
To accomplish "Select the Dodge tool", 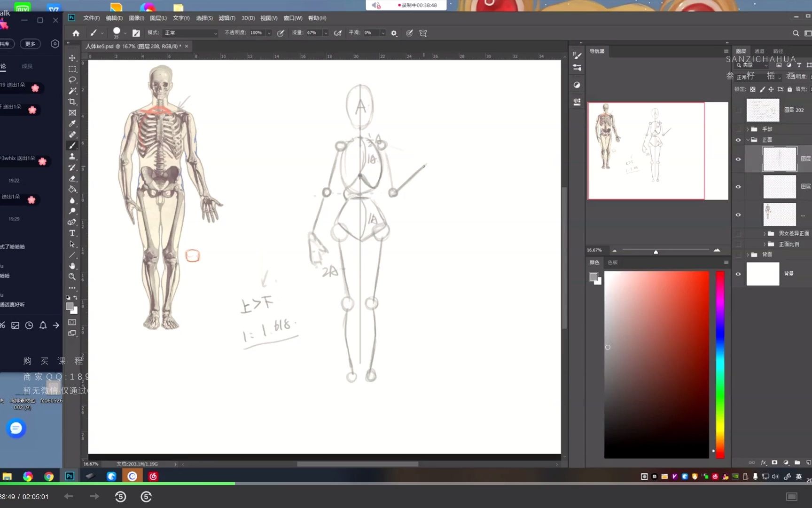I will point(72,211).
